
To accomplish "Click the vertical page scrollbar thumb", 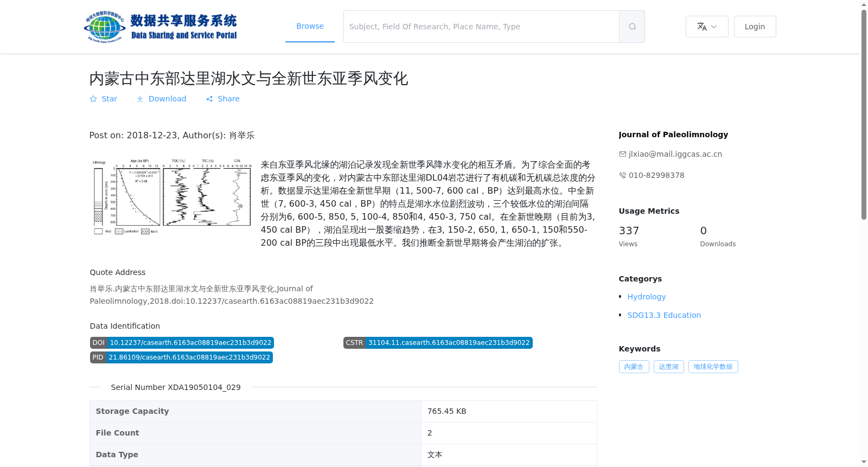I will click(x=864, y=114).
